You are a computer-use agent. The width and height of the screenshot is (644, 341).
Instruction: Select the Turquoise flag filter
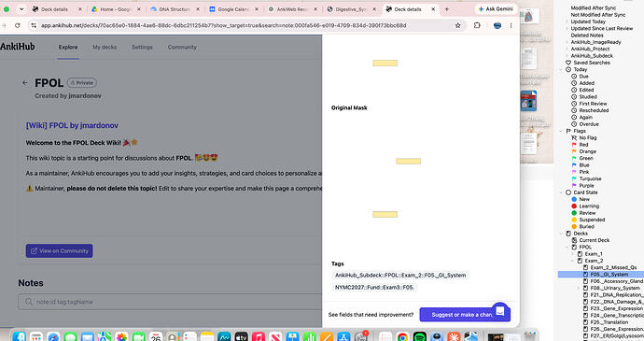pos(590,179)
